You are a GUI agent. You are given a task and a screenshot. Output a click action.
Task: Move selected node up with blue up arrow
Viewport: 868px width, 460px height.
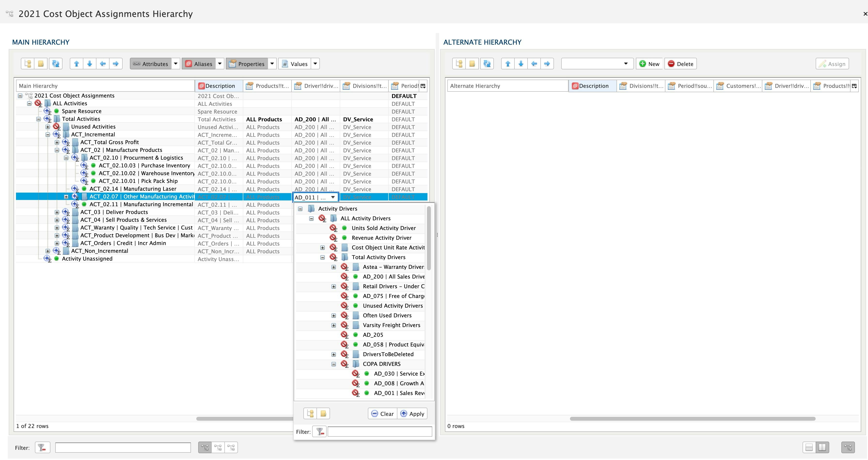pyautogui.click(x=77, y=63)
